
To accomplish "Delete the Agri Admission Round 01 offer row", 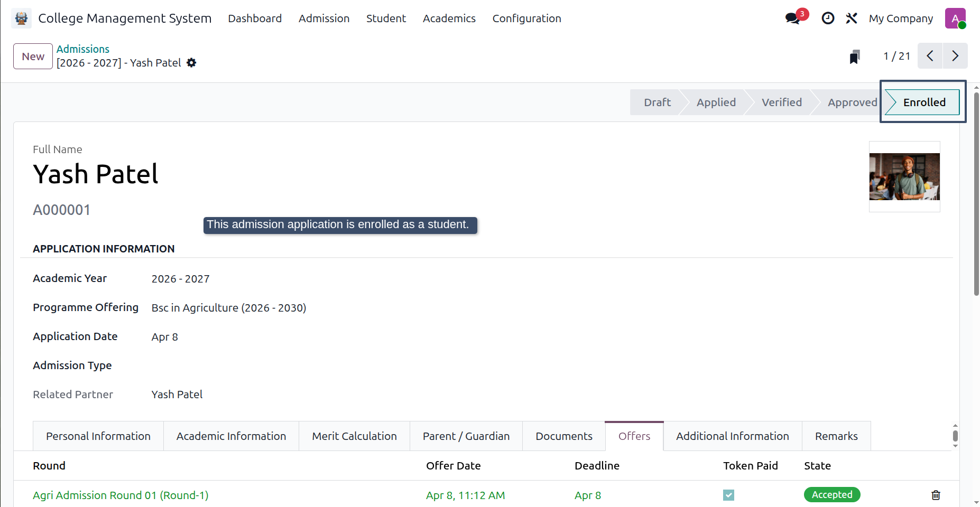I will tap(936, 495).
